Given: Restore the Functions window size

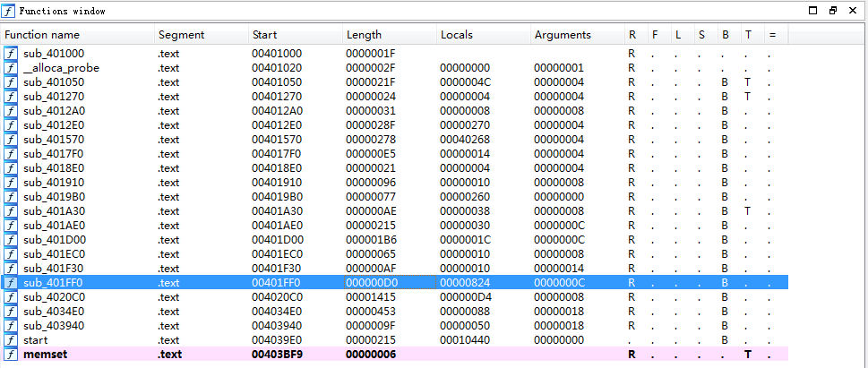Looking at the screenshot, I should click(834, 11).
